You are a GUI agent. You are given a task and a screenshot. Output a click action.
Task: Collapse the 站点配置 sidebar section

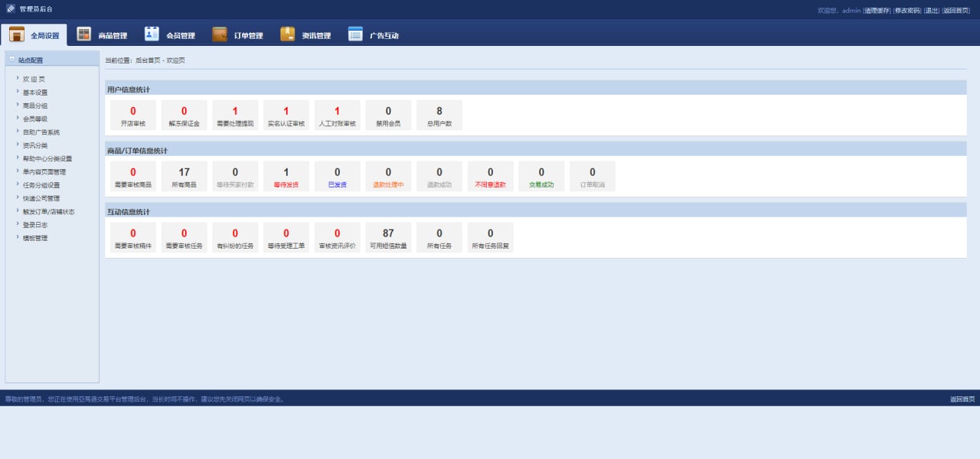pyautogui.click(x=12, y=60)
